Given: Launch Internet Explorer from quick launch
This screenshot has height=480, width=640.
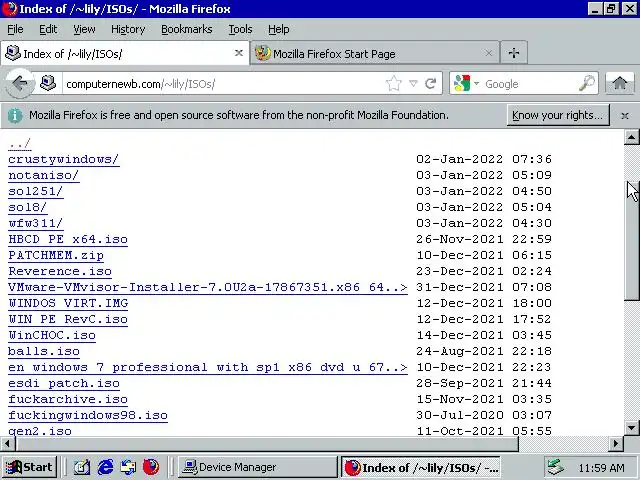Looking at the screenshot, I should pos(105,467).
